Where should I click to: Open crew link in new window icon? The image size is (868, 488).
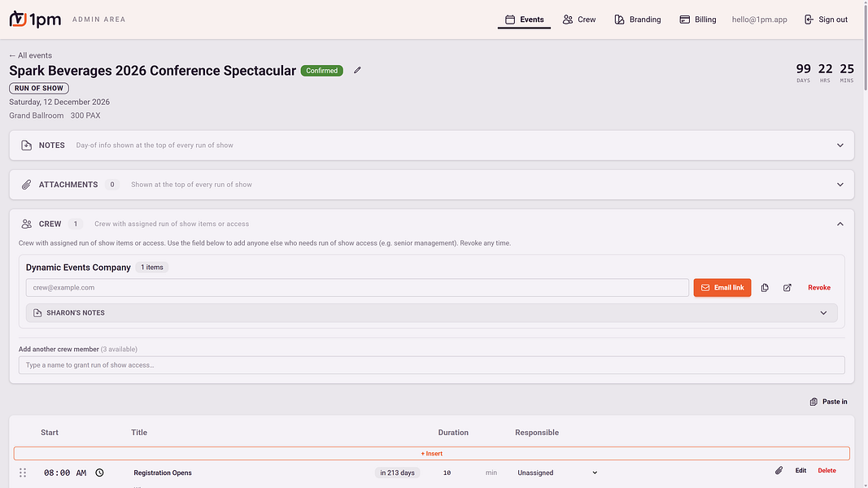pos(787,288)
